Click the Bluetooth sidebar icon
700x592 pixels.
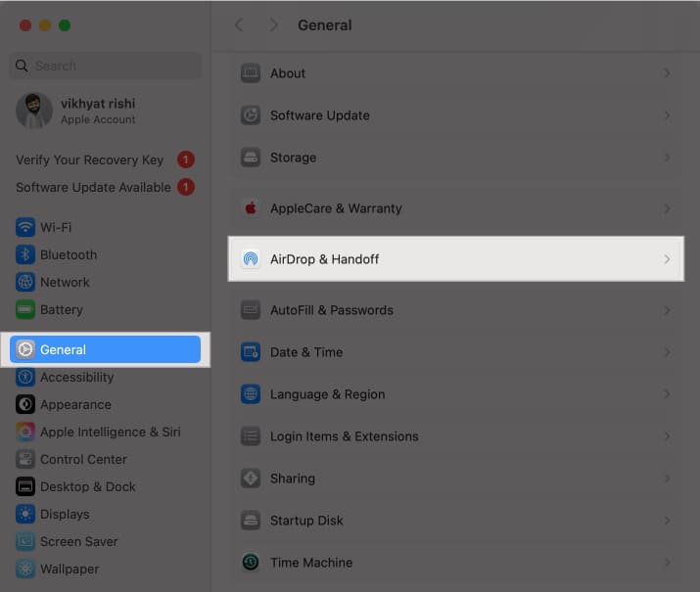pyautogui.click(x=25, y=254)
